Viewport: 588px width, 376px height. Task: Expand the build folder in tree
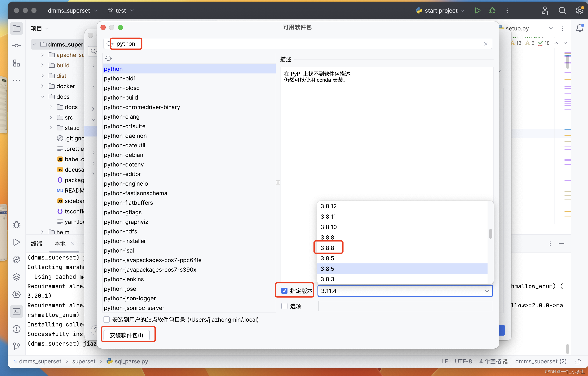tap(42, 65)
